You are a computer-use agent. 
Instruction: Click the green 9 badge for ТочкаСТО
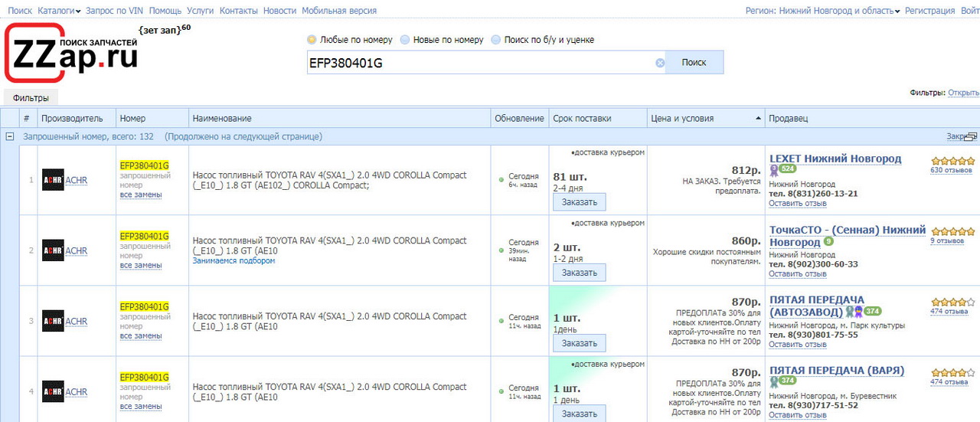coord(828,242)
